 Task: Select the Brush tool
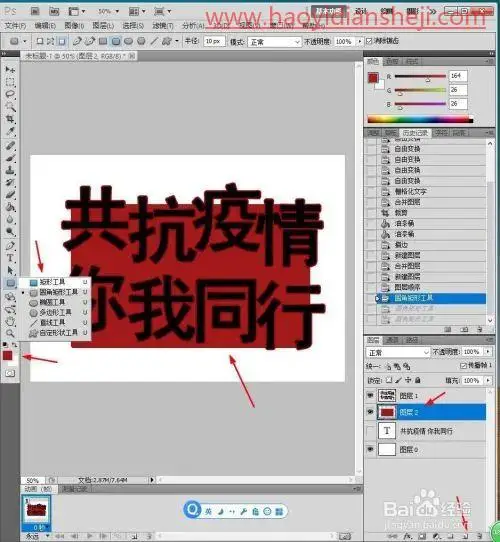10,158
